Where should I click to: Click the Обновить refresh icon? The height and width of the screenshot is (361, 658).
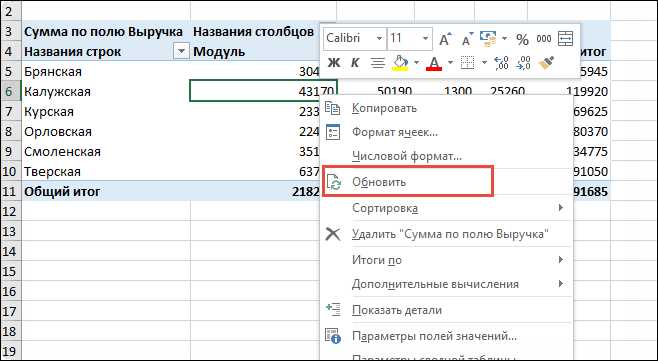pos(334,182)
